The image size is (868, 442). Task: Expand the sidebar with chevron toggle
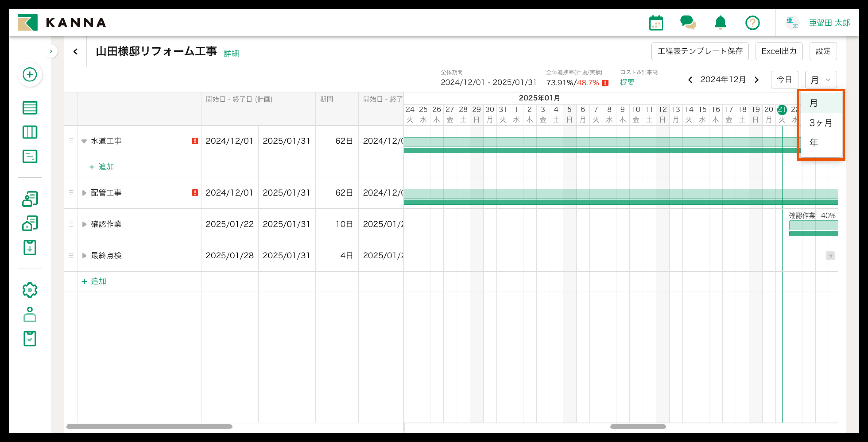[51, 52]
